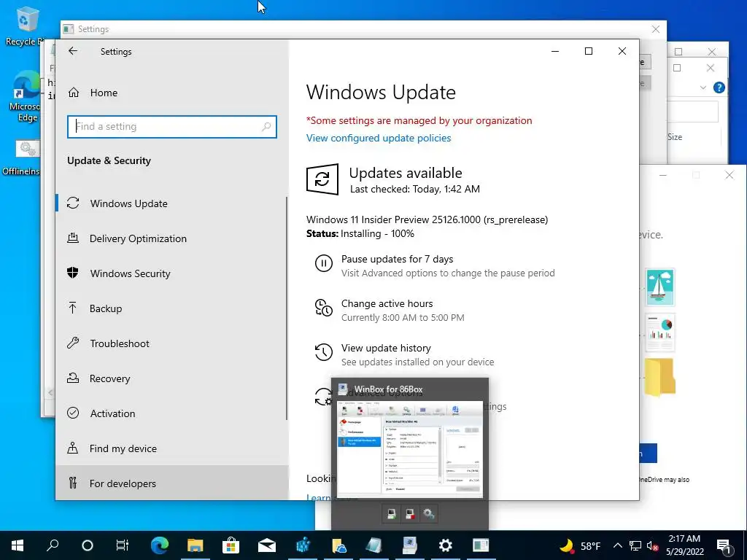Viewport: 747px width, 560px height.
Task: Click the network icon in system tray
Action: (x=635, y=545)
